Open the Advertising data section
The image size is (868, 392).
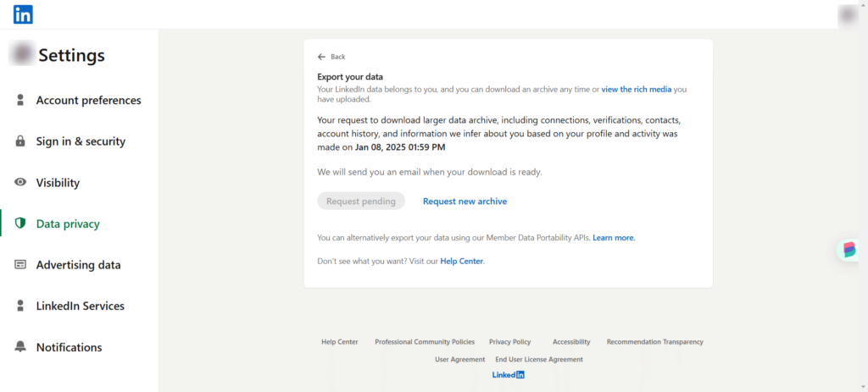tap(78, 265)
